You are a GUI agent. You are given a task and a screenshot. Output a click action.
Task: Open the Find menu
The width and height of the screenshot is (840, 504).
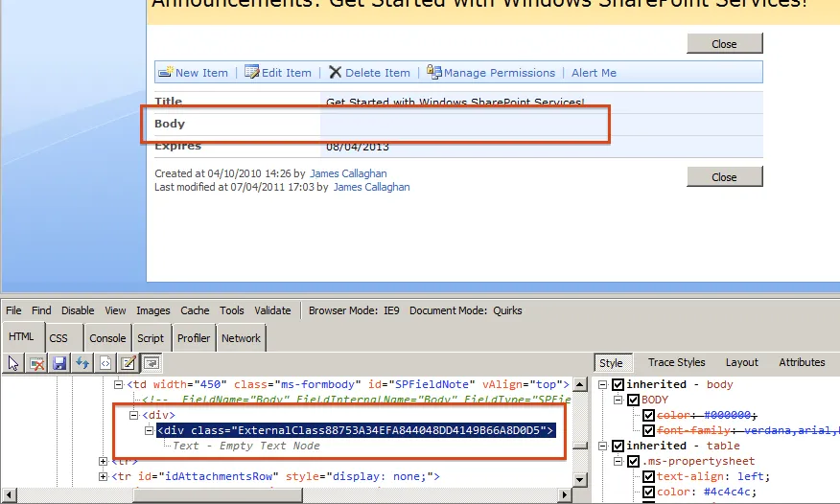(x=41, y=310)
